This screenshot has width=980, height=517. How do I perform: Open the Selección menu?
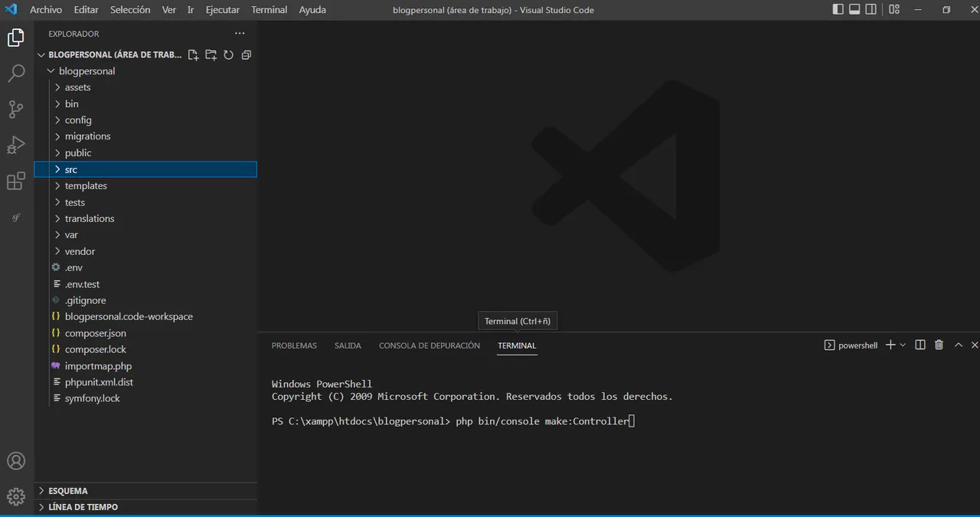coord(130,10)
